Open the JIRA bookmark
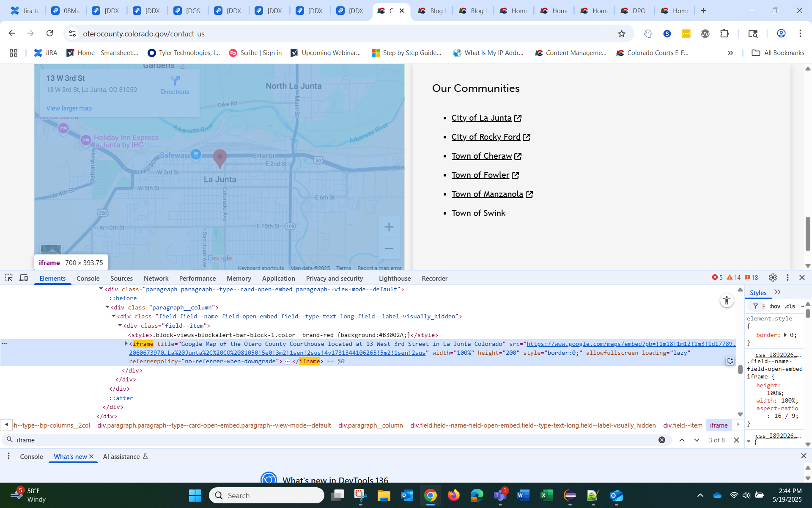Viewport: 812px width, 508px height. tap(46, 53)
